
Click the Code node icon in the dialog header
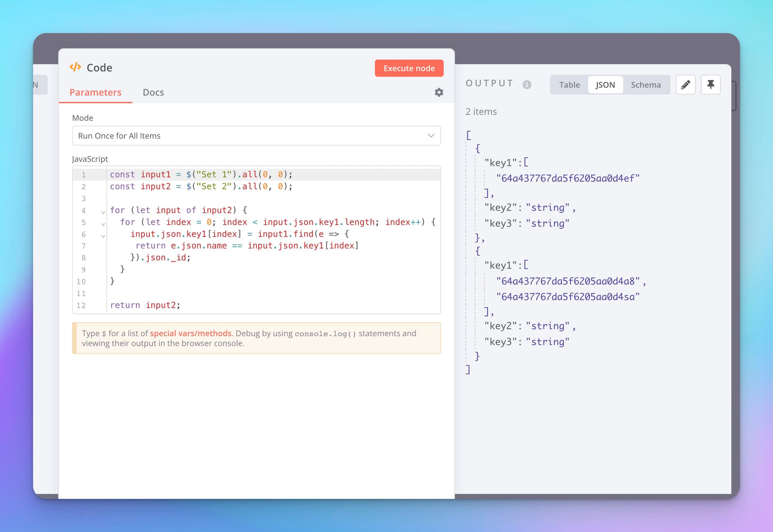click(75, 68)
